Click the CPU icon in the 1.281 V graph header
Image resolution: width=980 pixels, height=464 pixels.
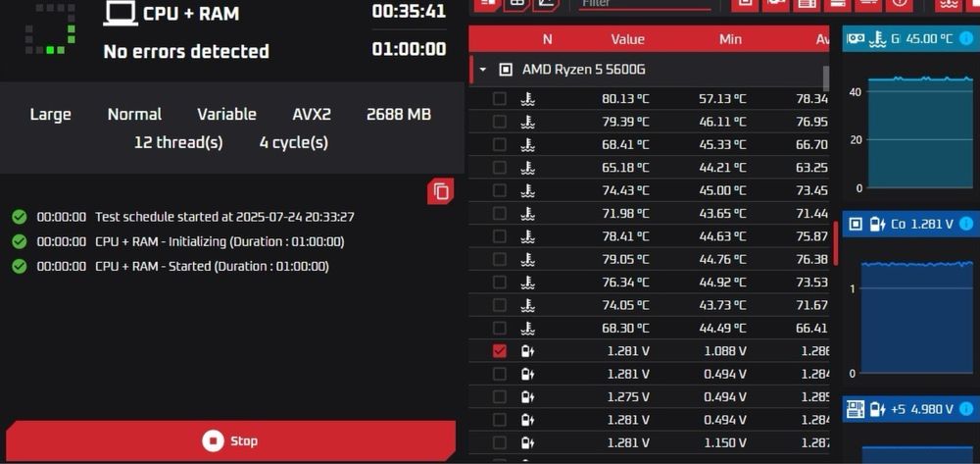pyautogui.click(x=856, y=224)
